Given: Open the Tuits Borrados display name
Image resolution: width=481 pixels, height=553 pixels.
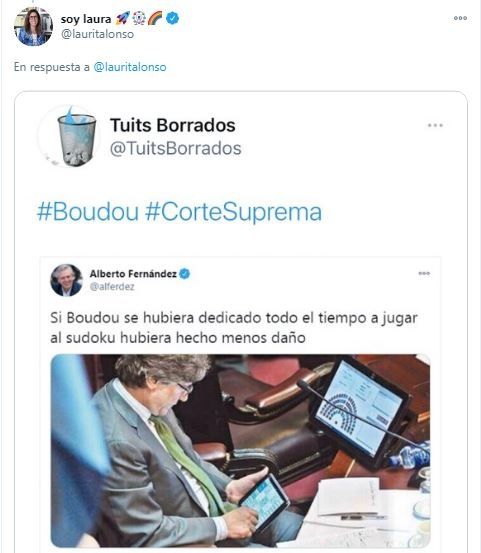Looking at the screenshot, I should 173,125.
